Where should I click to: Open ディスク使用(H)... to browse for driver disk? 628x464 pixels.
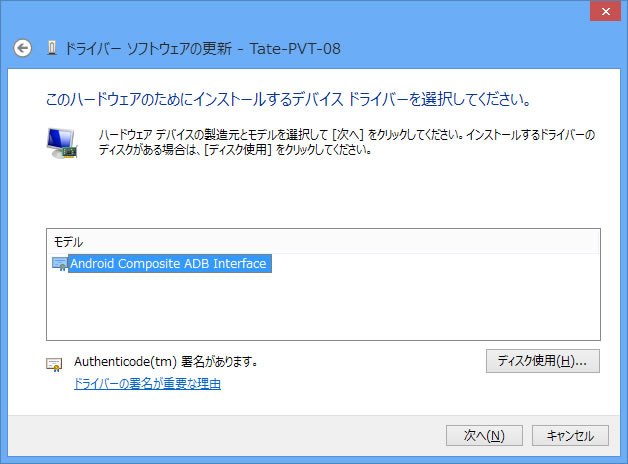543,361
